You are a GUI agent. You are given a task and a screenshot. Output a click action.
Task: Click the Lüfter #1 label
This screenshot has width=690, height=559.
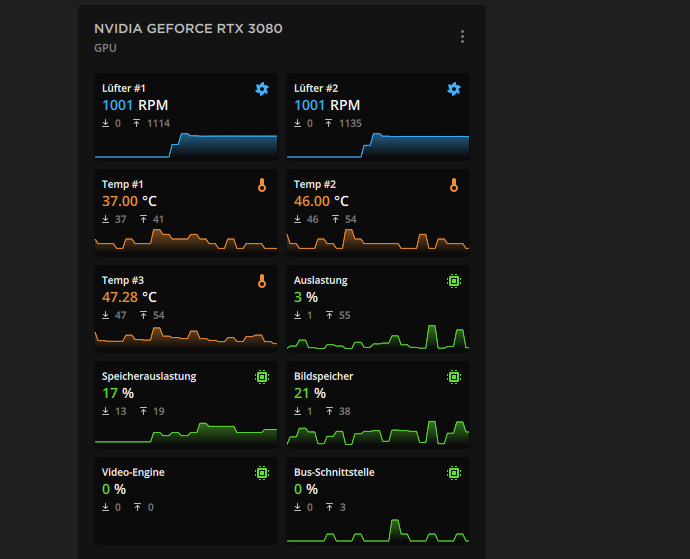[124, 88]
